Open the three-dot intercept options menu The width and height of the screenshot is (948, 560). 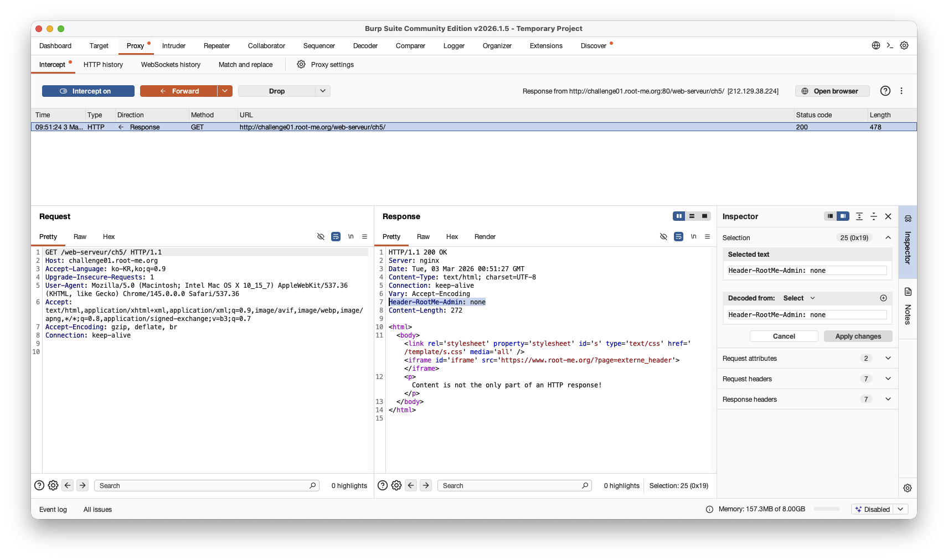(x=901, y=91)
